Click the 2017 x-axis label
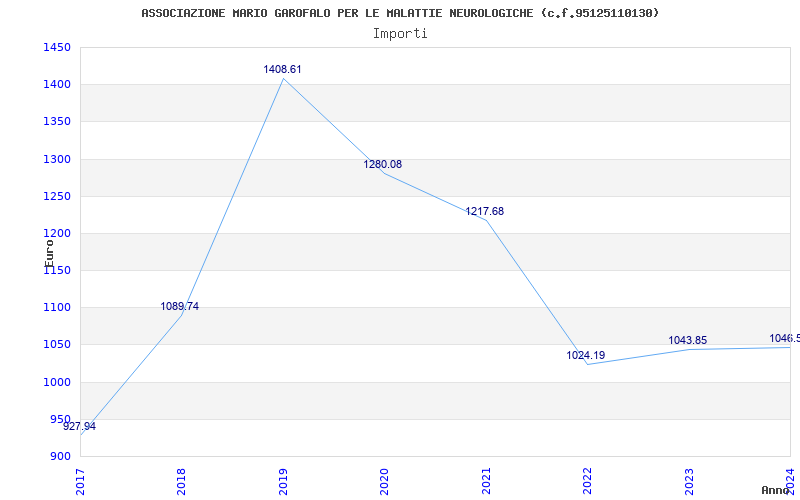Viewport: 800px width, 500px height. click(81, 482)
